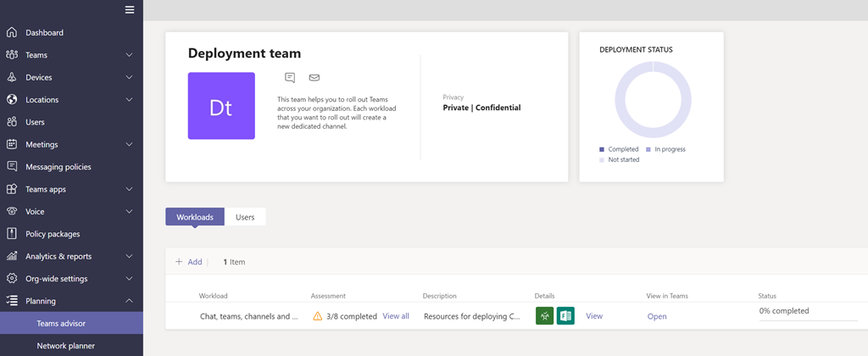
Task: Expand the Voice navigation group
Action: pos(129,211)
